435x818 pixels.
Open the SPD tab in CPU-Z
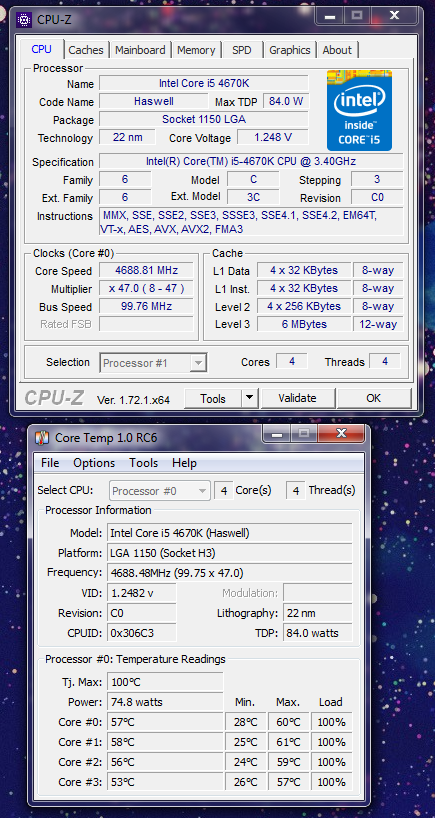point(241,50)
